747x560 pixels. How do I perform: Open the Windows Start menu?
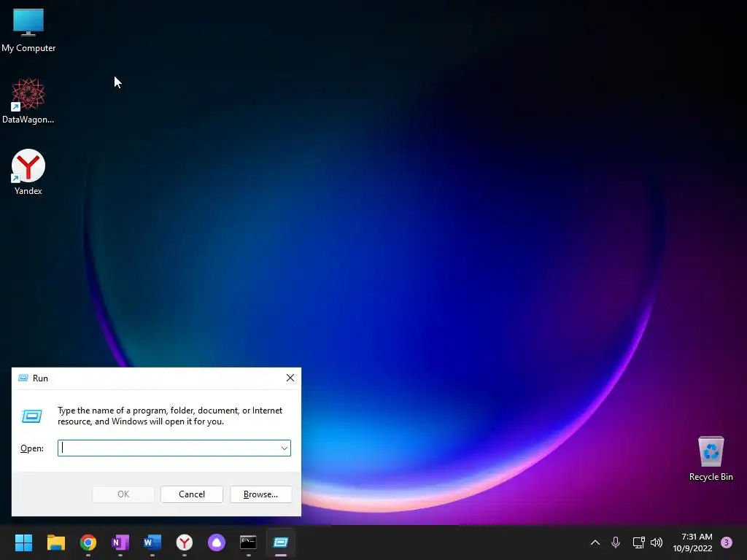click(23, 542)
